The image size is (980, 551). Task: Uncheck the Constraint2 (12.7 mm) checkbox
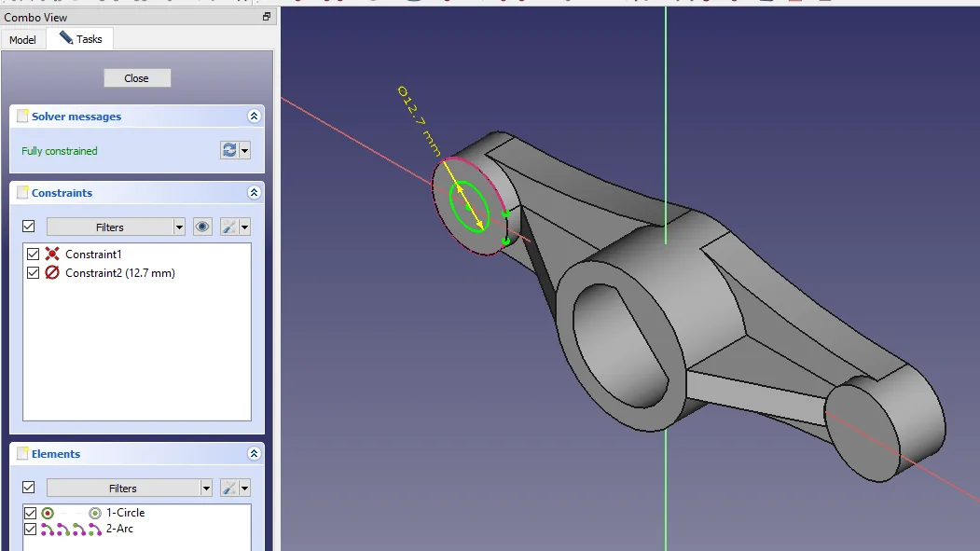[x=34, y=273]
